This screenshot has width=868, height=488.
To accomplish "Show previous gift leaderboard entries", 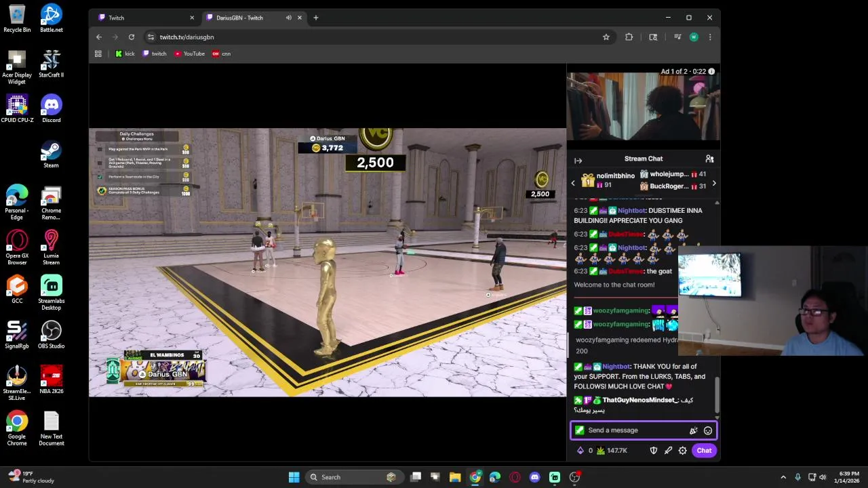I will click(x=573, y=183).
